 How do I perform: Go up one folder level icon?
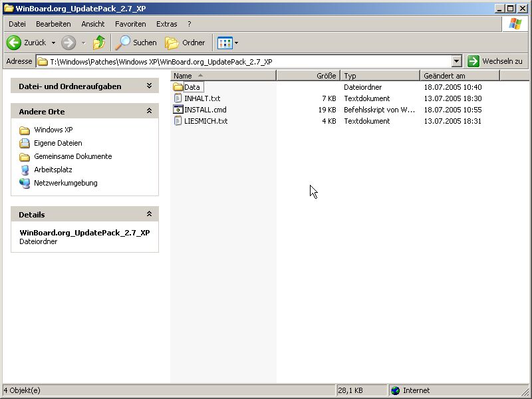click(x=98, y=43)
